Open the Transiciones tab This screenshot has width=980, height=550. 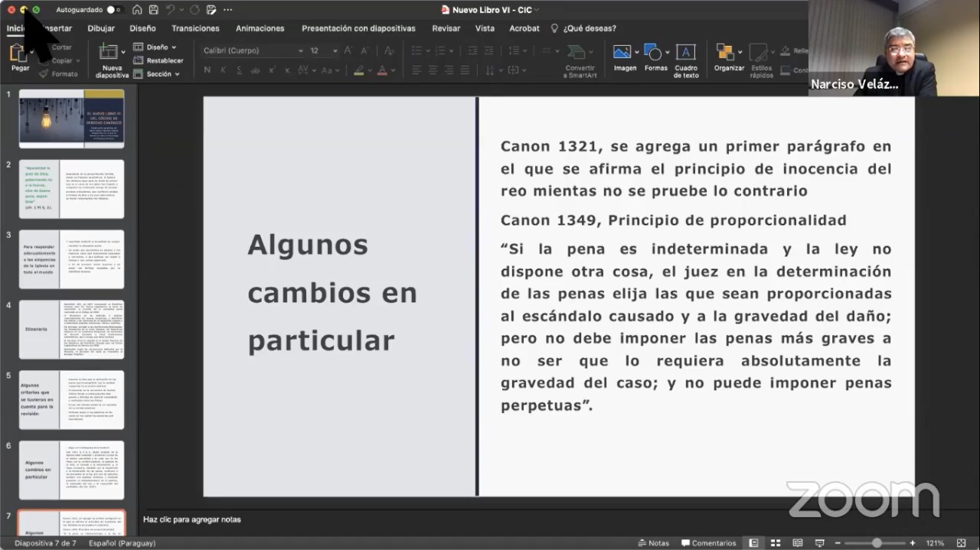coord(195,28)
